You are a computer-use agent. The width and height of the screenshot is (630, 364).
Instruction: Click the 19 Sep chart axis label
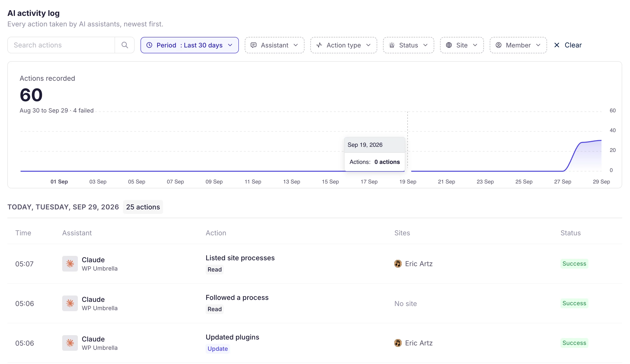coord(408,182)
